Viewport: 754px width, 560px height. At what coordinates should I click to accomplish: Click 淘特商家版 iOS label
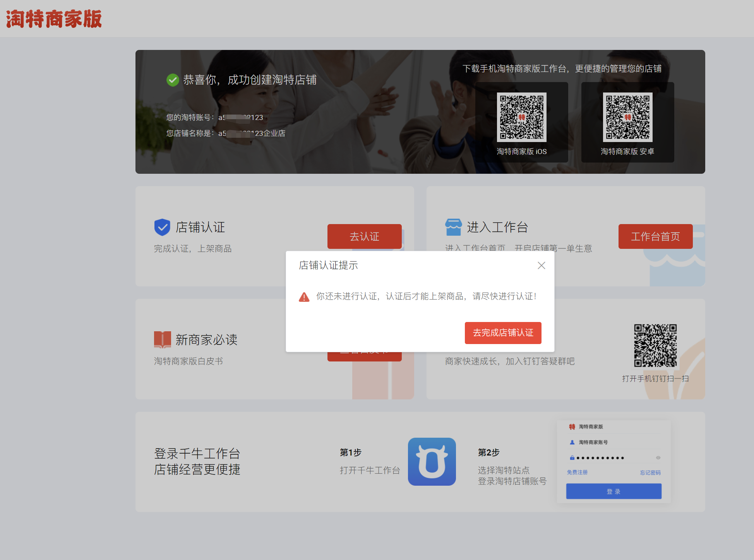[x=521, y=151]
